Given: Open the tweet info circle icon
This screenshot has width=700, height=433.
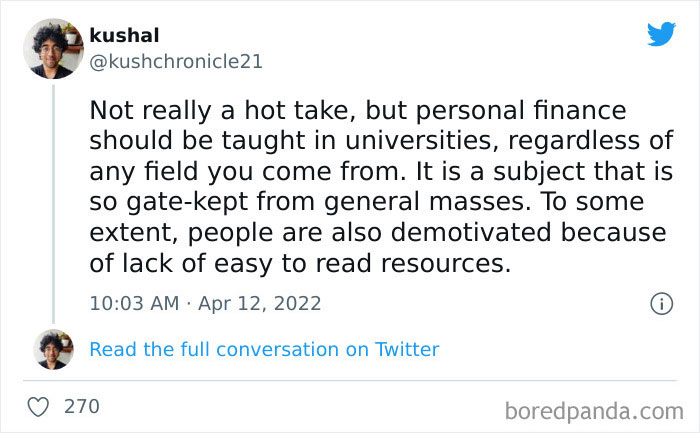Looking at the screenshot, I should [661, 303].
